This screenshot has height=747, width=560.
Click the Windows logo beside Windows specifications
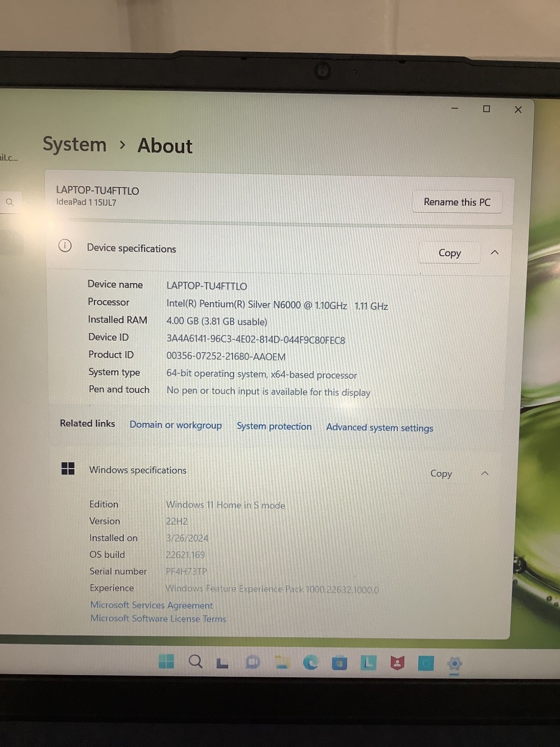point(68,468)
